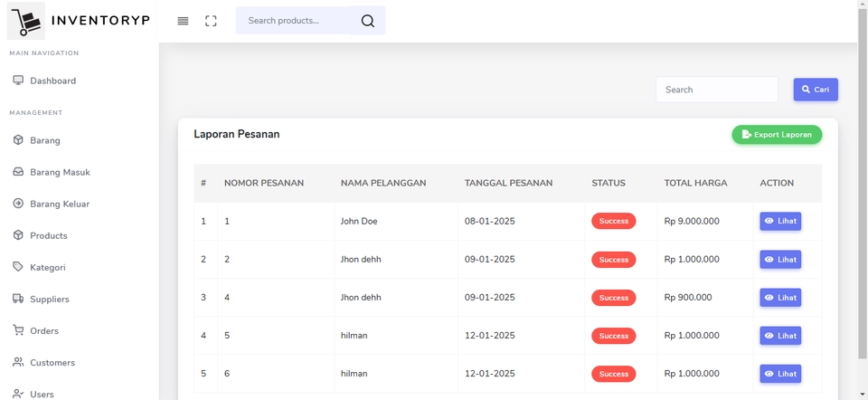Click the Rp 9.000.000 total cell

click(x=704, y=221)
